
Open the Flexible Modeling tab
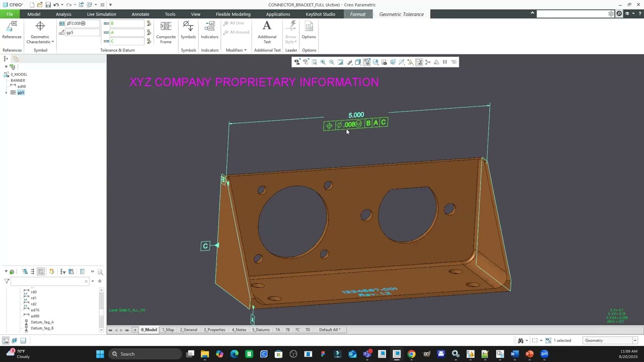[233, 14]
